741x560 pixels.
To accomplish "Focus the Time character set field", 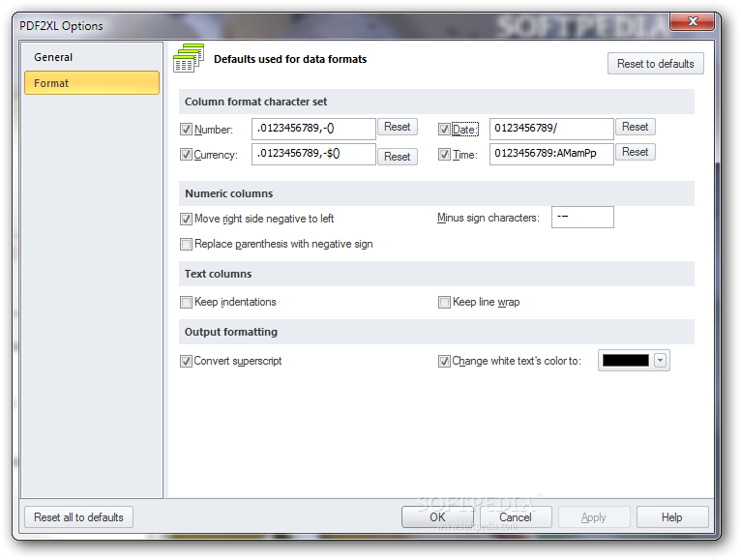I will pyautogui.click(x=551, y=154).
